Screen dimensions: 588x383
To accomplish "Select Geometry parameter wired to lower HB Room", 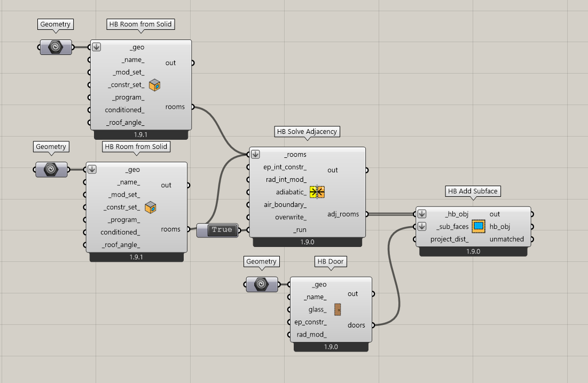I will tap(51, 170).
